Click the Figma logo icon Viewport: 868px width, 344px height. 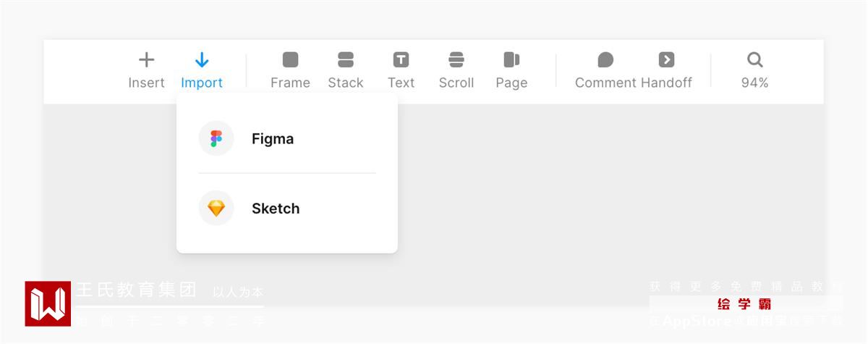pos(216,138)
